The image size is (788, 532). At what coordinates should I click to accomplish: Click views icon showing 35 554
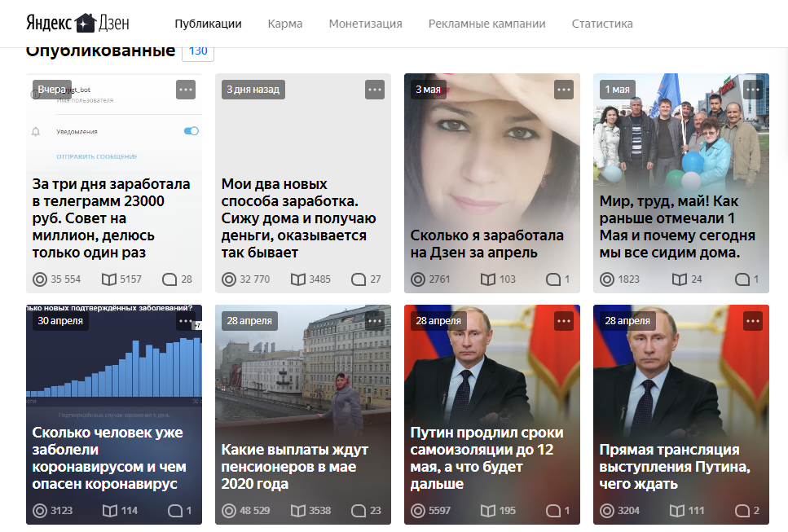(x=40, y=279)
